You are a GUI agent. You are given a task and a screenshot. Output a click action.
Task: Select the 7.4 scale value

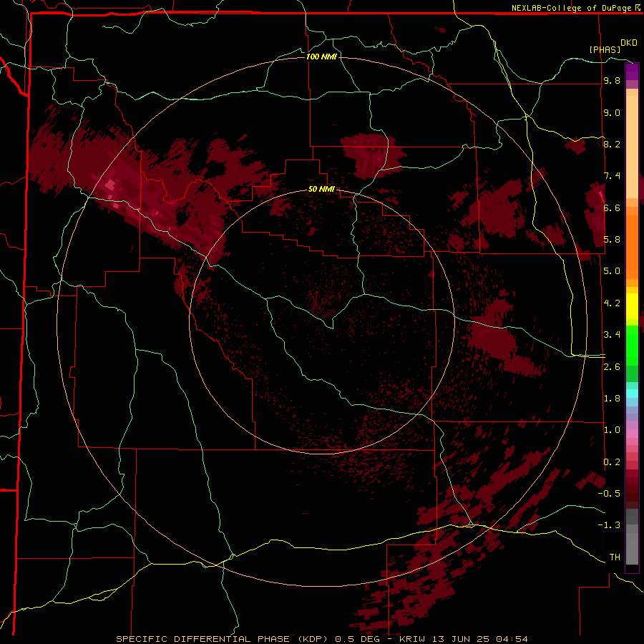point(612,176)
